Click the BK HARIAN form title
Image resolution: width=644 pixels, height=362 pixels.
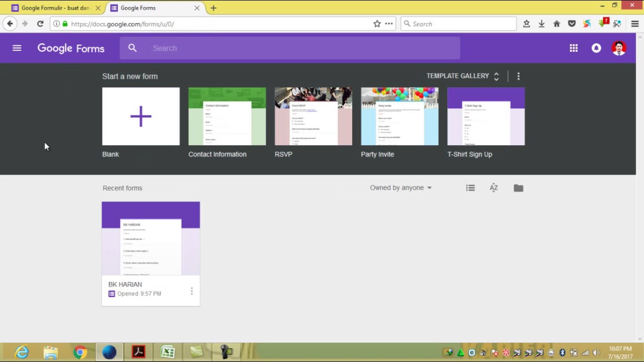pos(125,284)
